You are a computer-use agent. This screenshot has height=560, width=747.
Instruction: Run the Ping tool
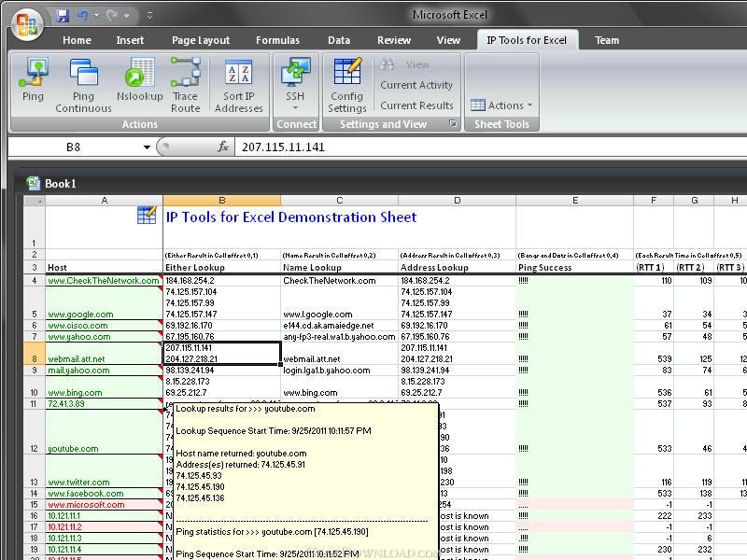click(x=34, y=79)
